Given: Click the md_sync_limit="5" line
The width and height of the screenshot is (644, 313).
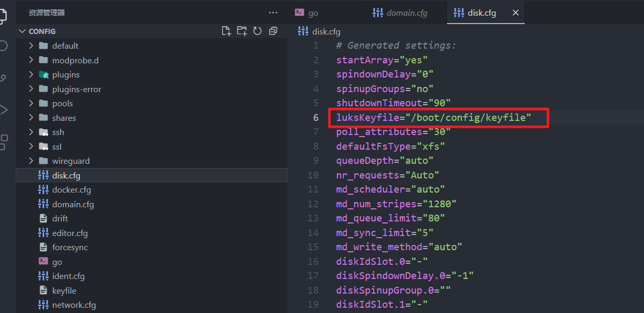Looking at the screenshot, I should coord(385,232).
